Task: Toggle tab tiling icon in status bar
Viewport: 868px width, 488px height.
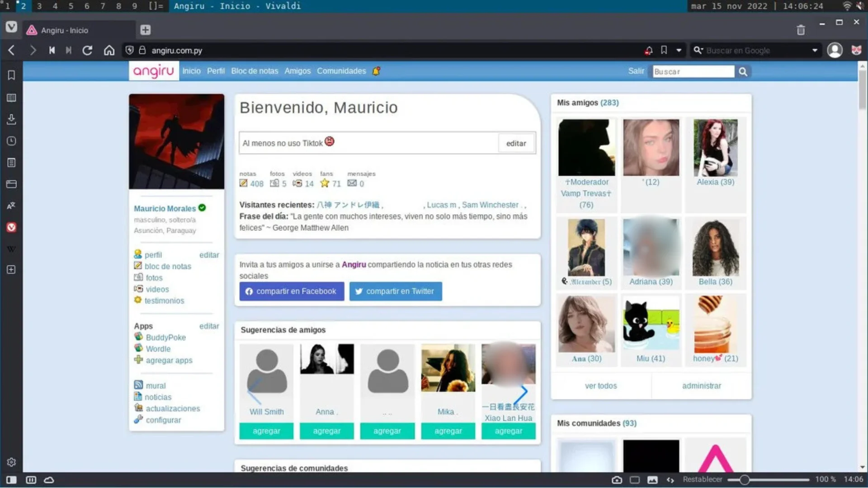Action: pyautogui.click(x=635, y=480)
